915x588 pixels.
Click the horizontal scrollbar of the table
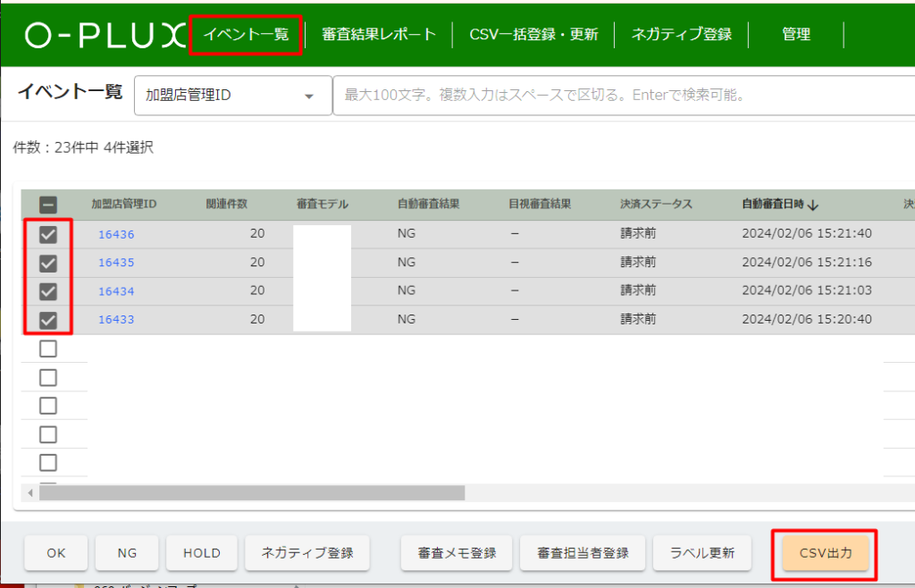click(252, 492)
